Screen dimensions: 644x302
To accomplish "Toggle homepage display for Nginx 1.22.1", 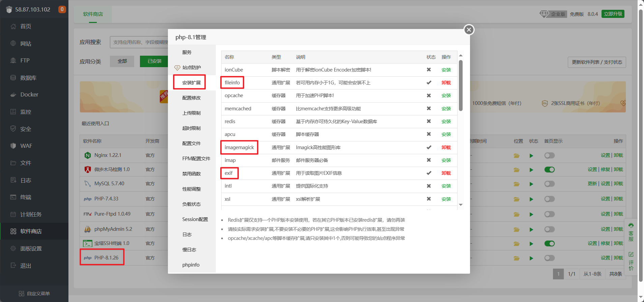I will coord(549,156).
